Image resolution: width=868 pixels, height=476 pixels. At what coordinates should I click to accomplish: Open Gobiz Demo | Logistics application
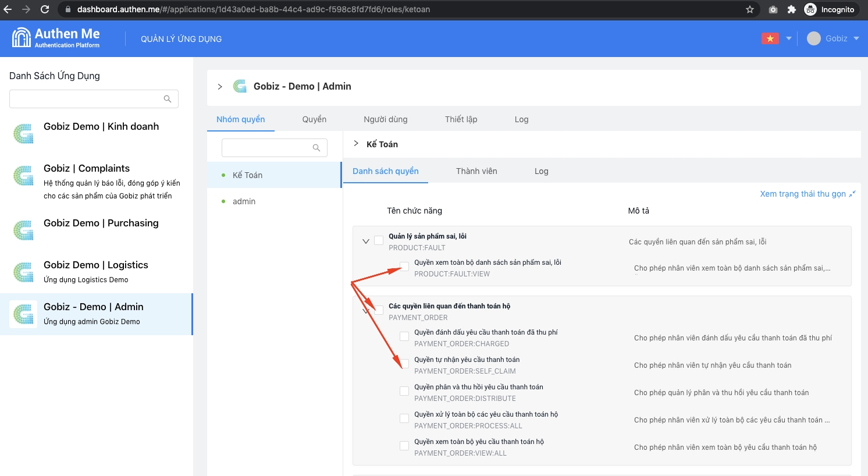click(x=96, y=265)
